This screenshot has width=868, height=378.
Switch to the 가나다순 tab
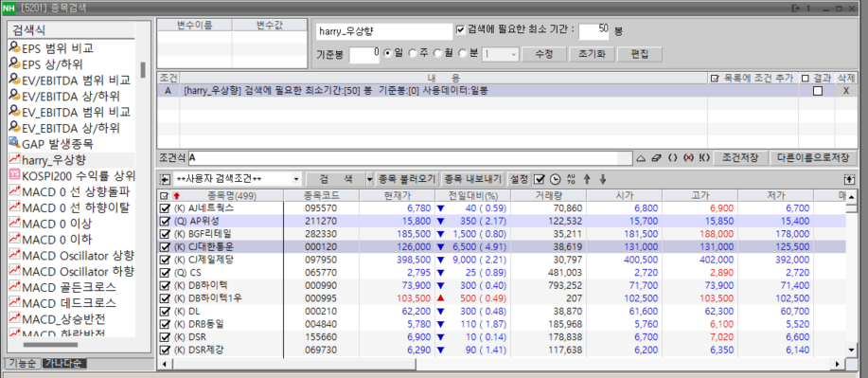63,364
